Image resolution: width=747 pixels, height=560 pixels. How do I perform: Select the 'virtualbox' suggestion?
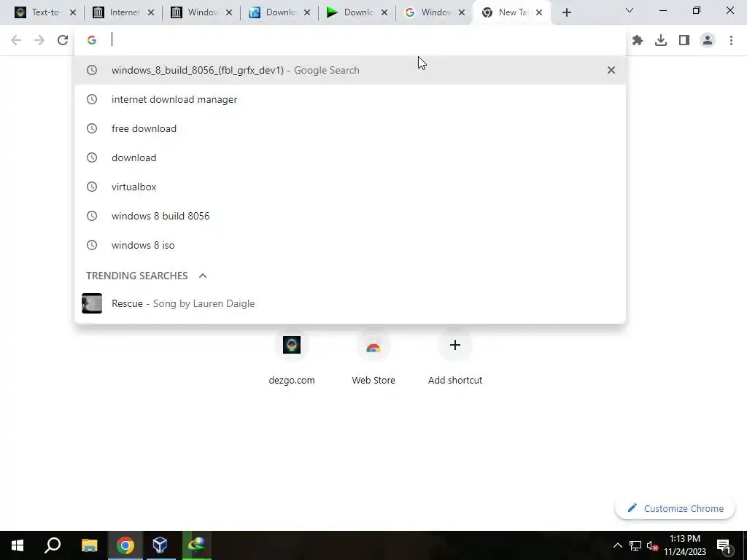(350, 187)
